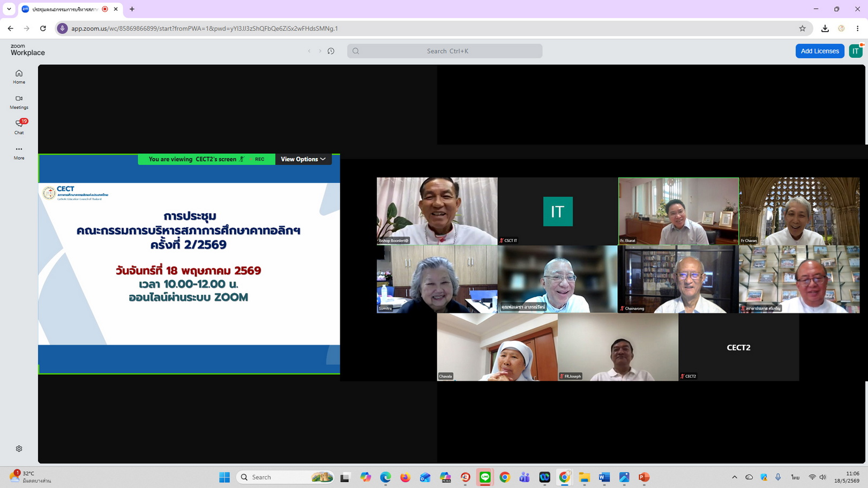Expand the tab search chevron in browser

coord(9,9)
